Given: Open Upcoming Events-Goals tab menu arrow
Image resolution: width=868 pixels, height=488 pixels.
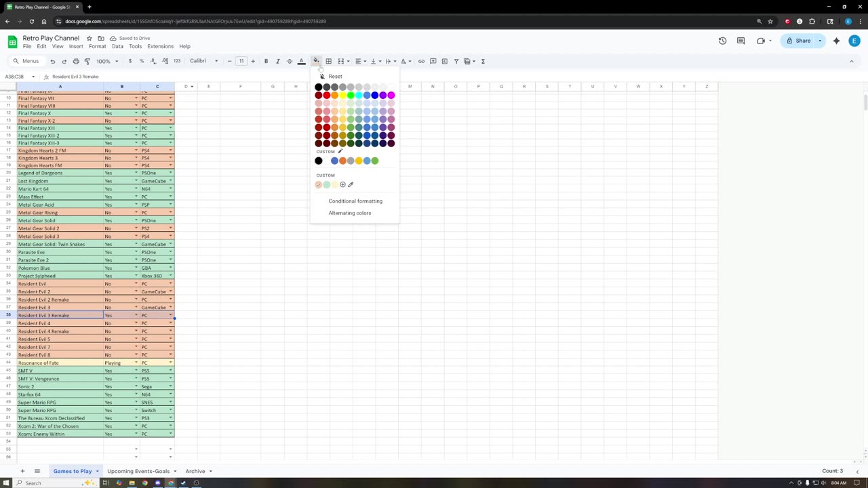Looking at the screenshot, I should click(175, 471).
